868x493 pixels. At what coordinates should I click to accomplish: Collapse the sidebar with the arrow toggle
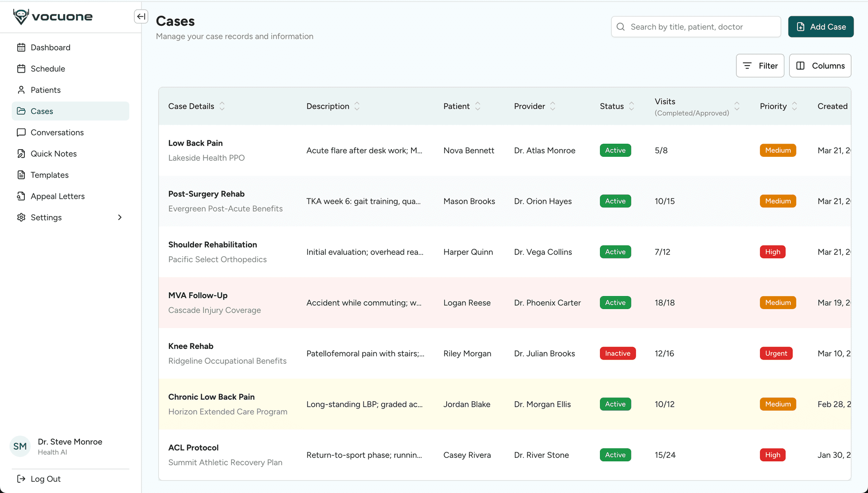(x=141, y=16)
